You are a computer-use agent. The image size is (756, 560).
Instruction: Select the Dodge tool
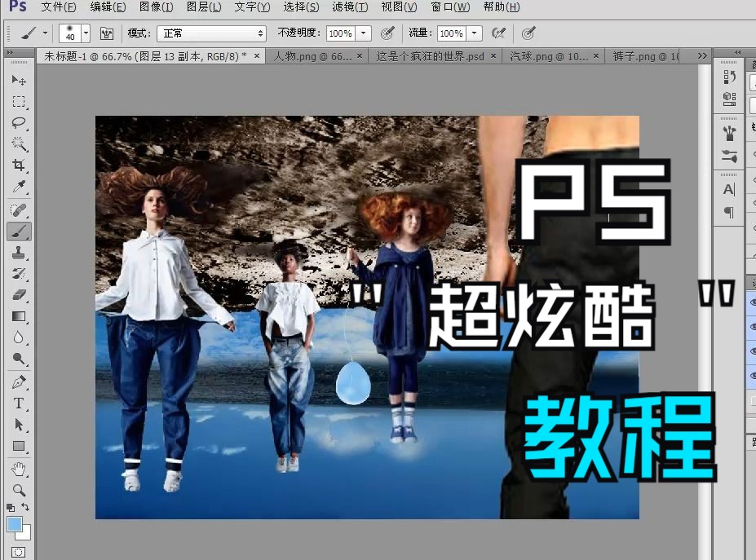click(19, 359)
